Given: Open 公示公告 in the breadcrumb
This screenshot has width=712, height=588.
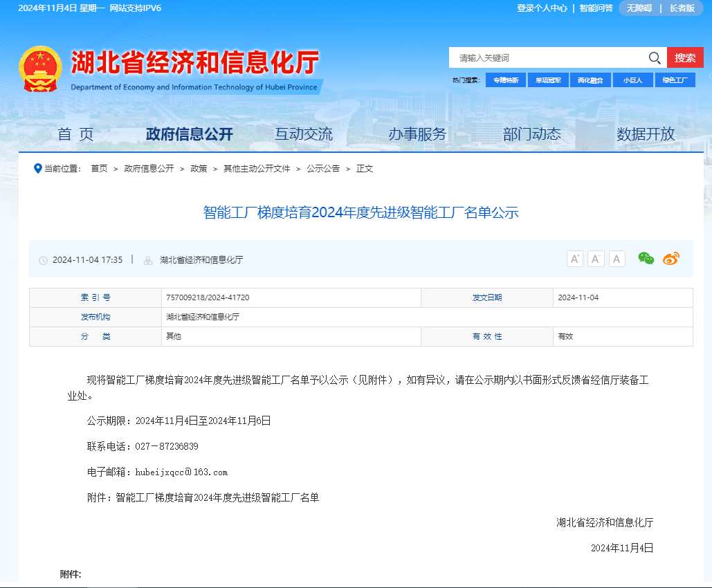Looking at the screenshot, I should 323,169.
